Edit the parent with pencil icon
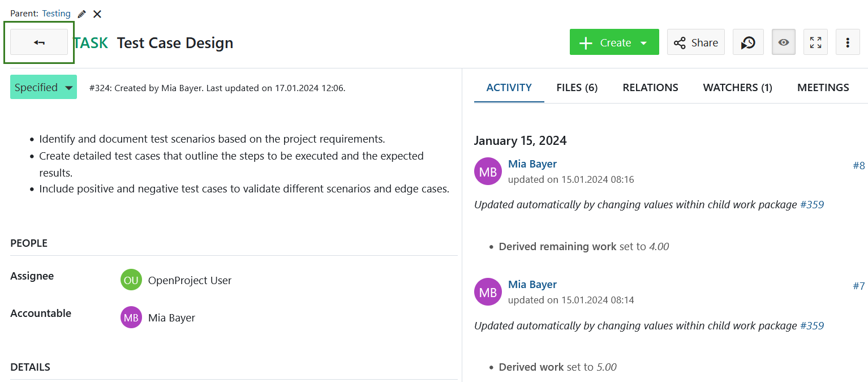Viewport: 868px width, 382px height. click(82, 14)
